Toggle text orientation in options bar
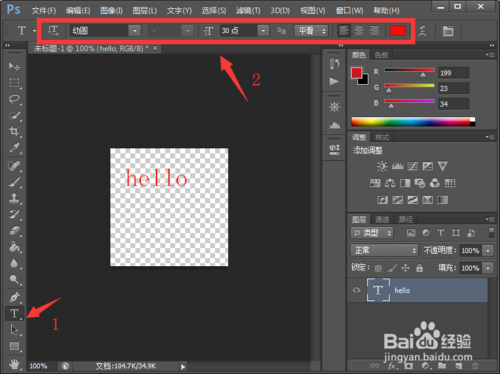The height and width of the screenshot is (374, 500). 53,31
